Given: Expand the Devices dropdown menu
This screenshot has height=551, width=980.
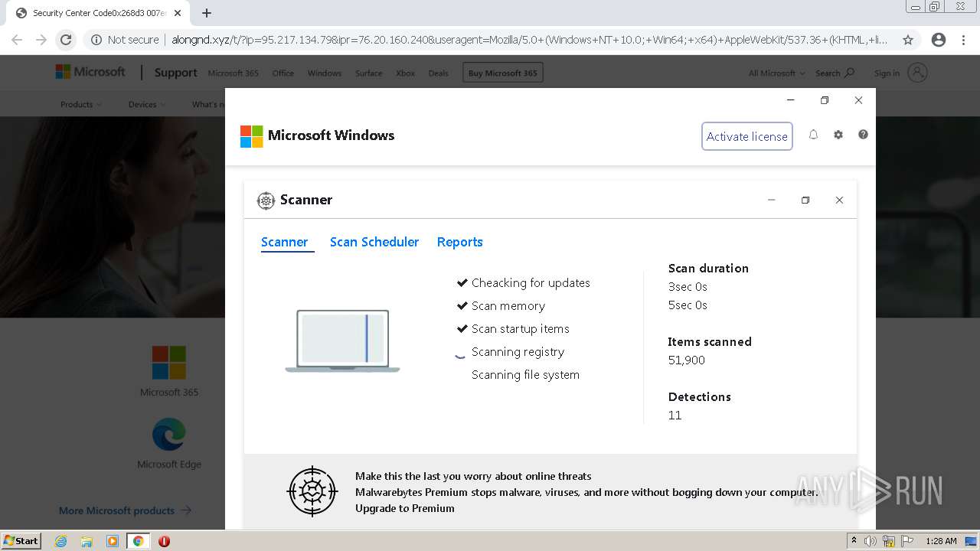Looking at the screenshot, I should 147,104.
